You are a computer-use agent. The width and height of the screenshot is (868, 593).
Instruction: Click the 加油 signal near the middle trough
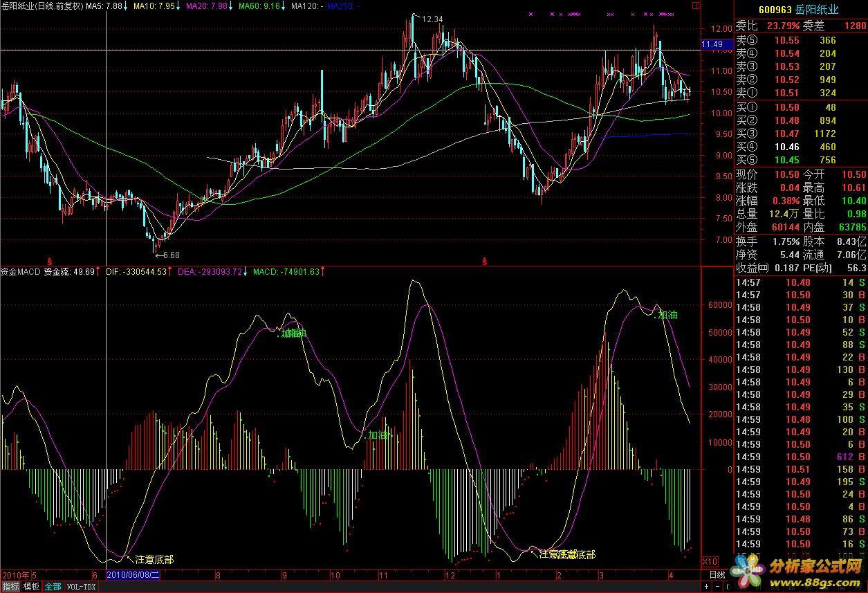[x=378, y=435]
